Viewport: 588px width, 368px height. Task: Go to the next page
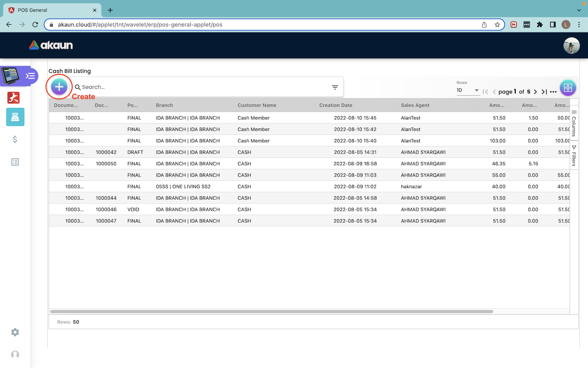click(x=535, y=92)
